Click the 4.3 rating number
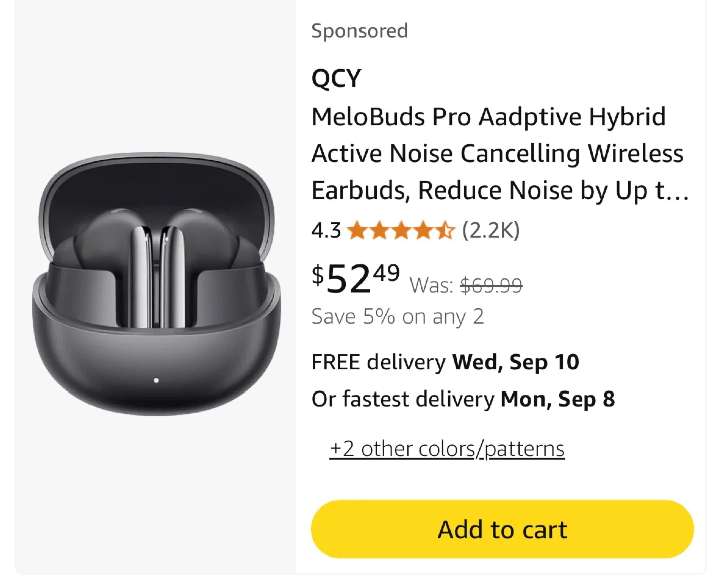Viewport: 722px width, 588px height. [325, 230]
